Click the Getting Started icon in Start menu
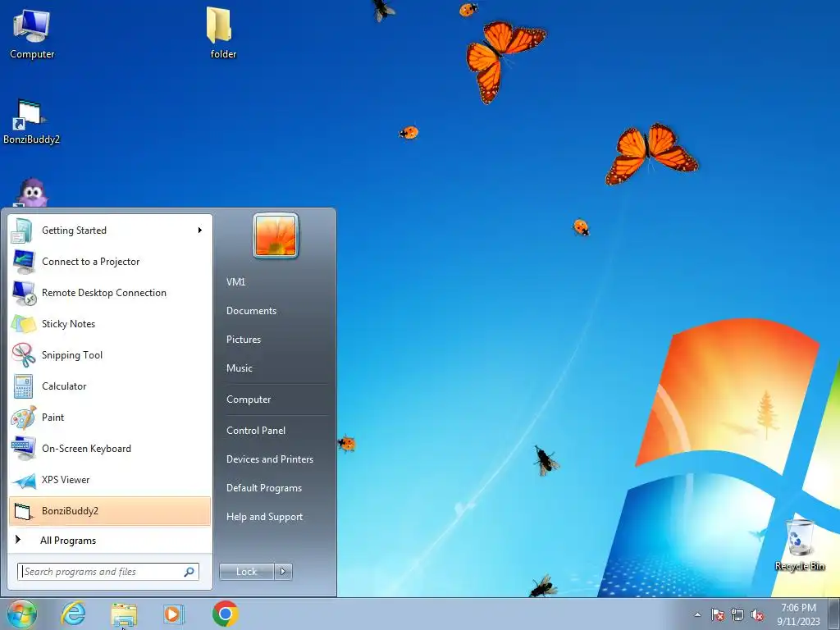This screenshot has height=630, width=840. pyautogui.click(x=23, y=231)
